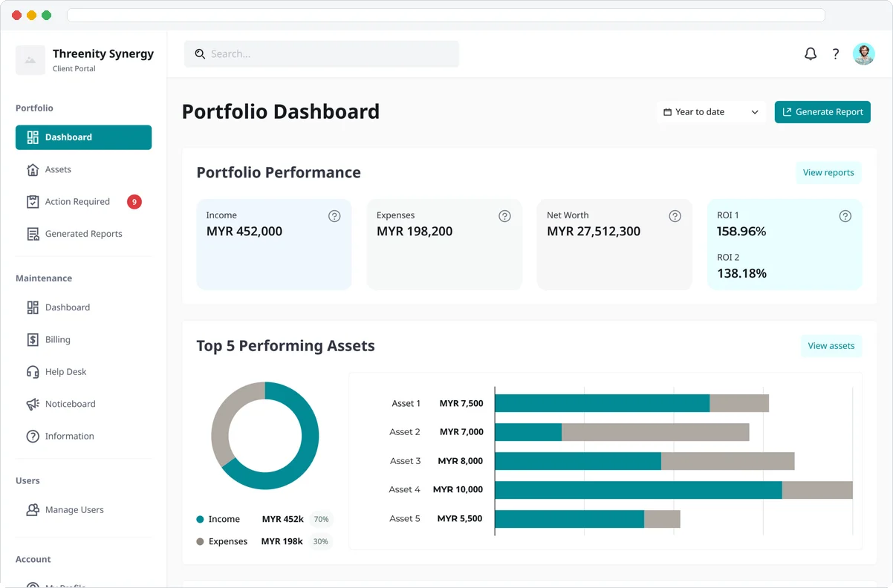The width and height of the screenshot is (893, 588).
Task: Open Billing in the sidebar
Action: [83, 339]
